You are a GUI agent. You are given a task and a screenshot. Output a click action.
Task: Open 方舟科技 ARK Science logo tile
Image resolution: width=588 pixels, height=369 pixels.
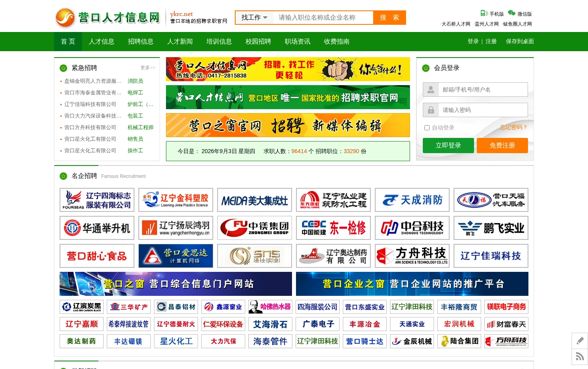(x=412, y=256)
